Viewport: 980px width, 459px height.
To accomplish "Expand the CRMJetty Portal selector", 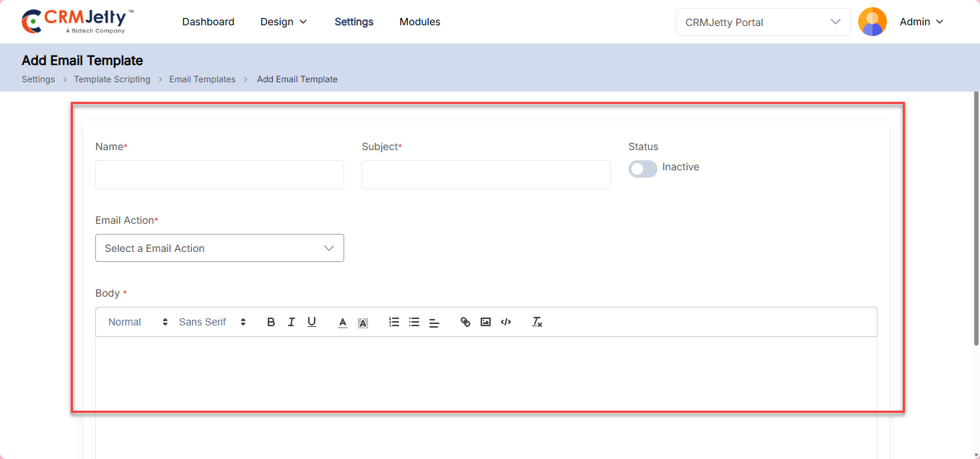I will tap(763, 22).
